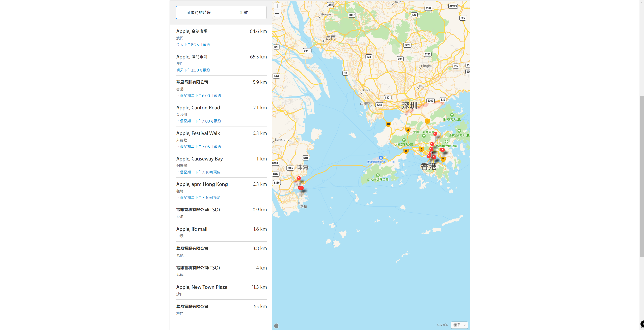Click the Pinghu town label
The height and width of the screenshot is (330, 644).
click(x=426, y=66)
